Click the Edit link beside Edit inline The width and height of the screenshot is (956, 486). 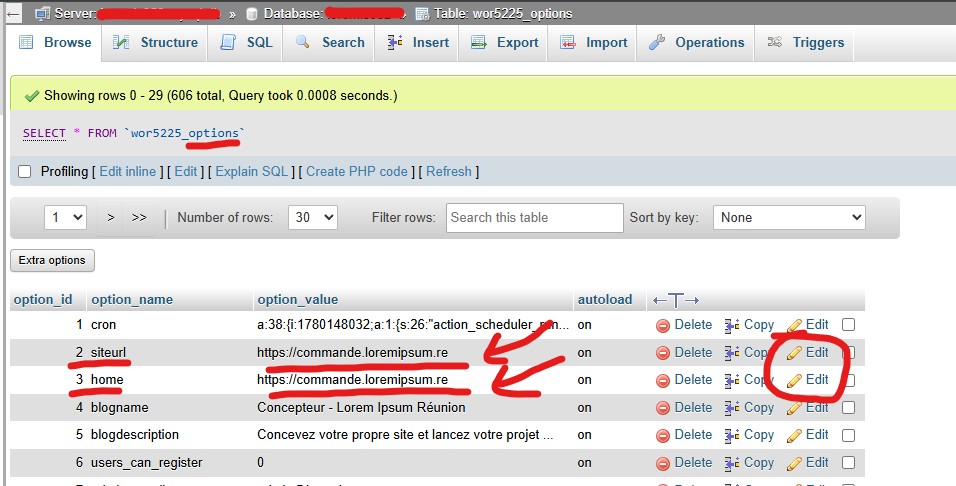(x=186, y=172)
